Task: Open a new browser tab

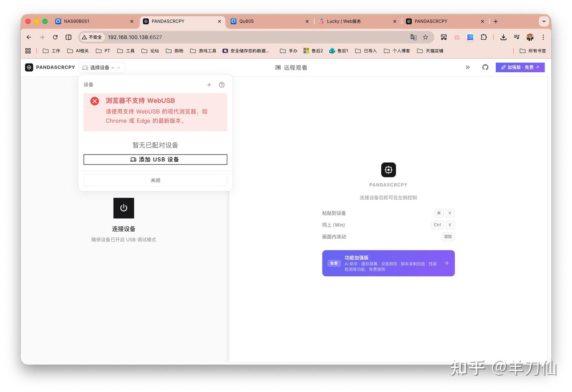Action: [496, 21]
